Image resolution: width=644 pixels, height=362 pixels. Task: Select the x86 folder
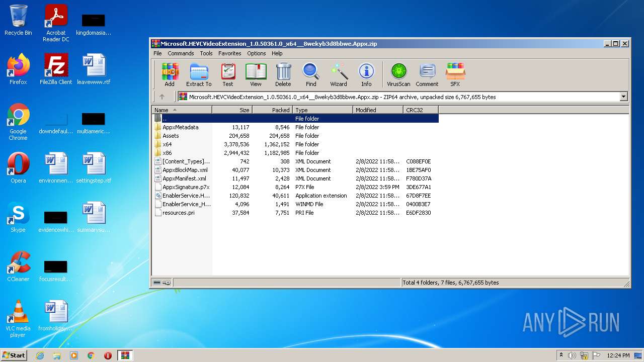coord(295,153)
